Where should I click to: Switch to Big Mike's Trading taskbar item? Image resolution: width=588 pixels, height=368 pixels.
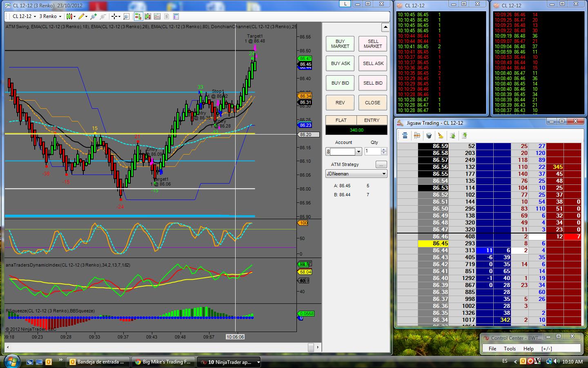(x=163, y=362)
